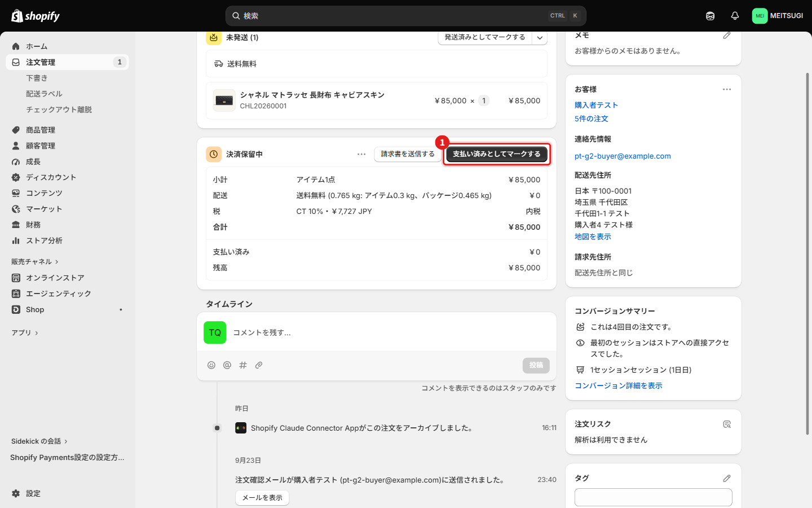Insert emoji in timeline comment

(x=211, y=365)
